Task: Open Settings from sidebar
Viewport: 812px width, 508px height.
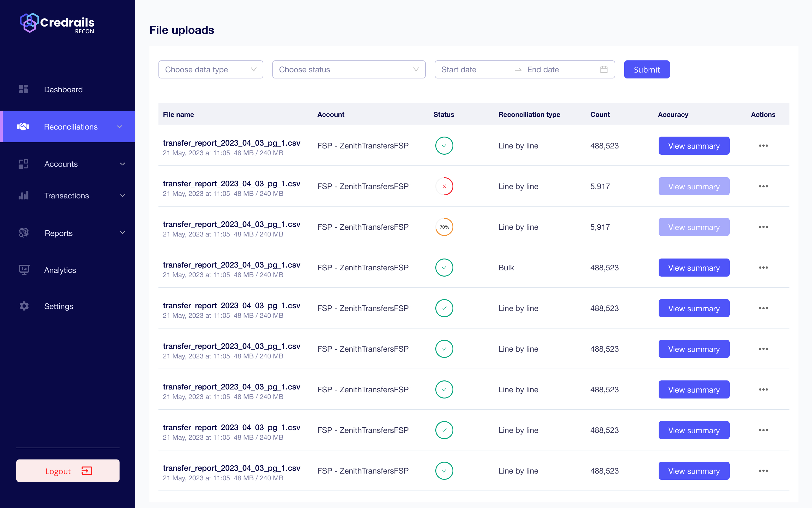Action: (59, 306)
